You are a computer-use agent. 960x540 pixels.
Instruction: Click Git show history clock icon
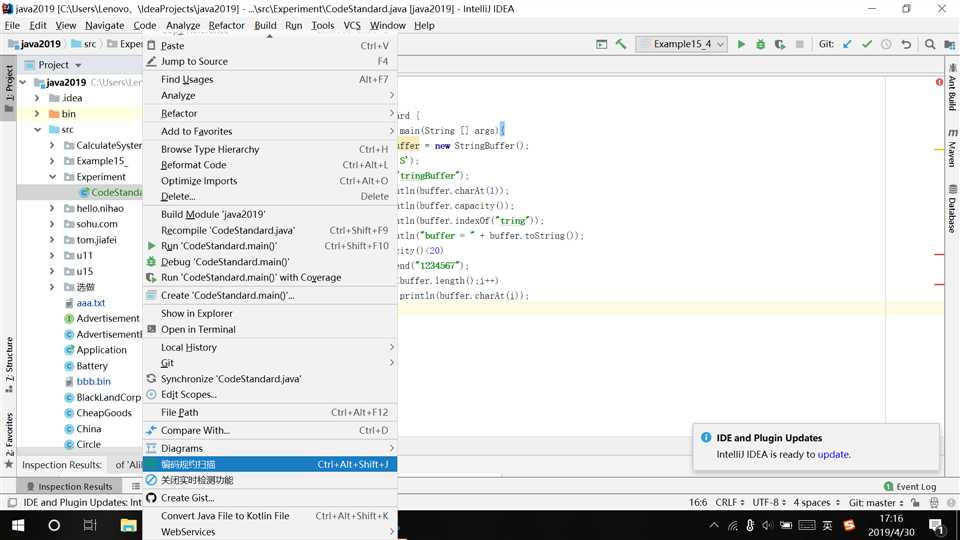coord(886,44)
